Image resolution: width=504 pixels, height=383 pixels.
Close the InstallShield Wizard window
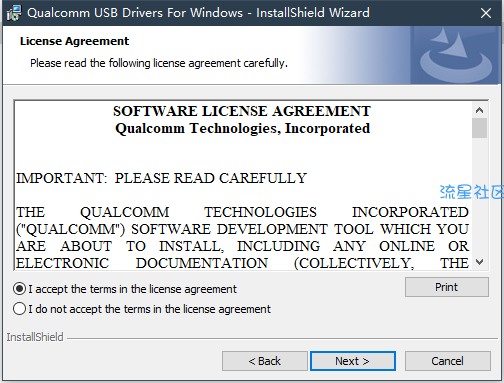click(x=486, y=13)
